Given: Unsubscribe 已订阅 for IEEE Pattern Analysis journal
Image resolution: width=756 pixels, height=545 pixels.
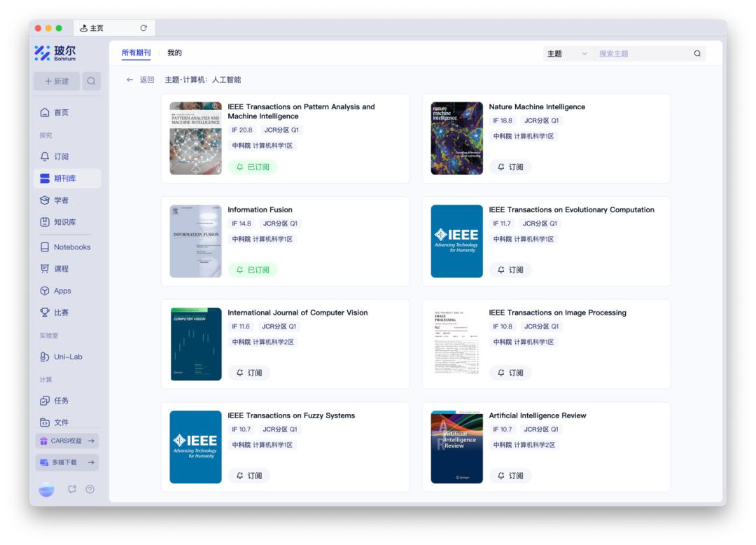Looking at the screenshot, I should click(x=253, y=167).
